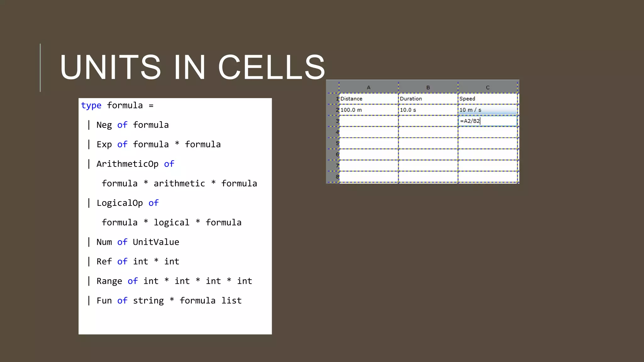This screenshot has height=362, width=644.
Task: Select row header 4
Action: (333, 132)
